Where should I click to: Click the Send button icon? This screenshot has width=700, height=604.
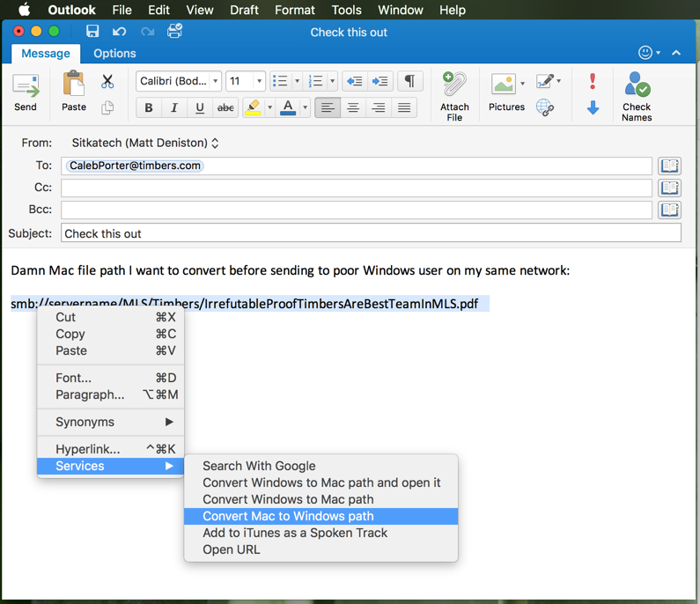point(26,85)
